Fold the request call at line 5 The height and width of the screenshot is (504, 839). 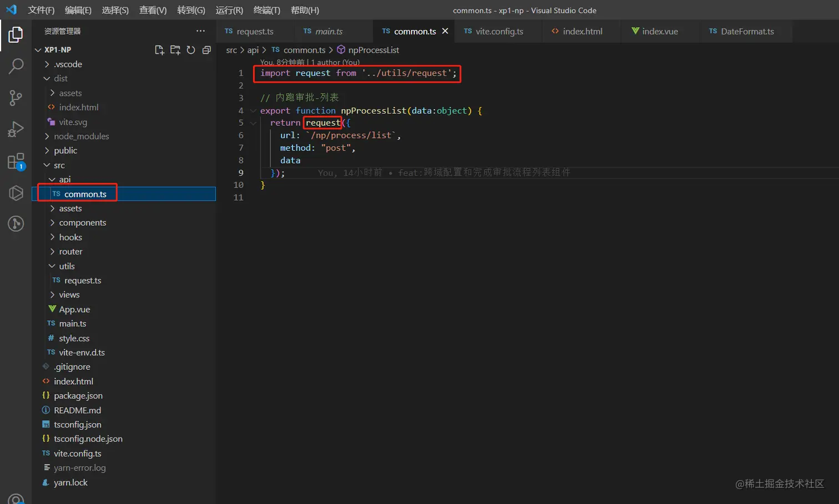click(253, 123)
